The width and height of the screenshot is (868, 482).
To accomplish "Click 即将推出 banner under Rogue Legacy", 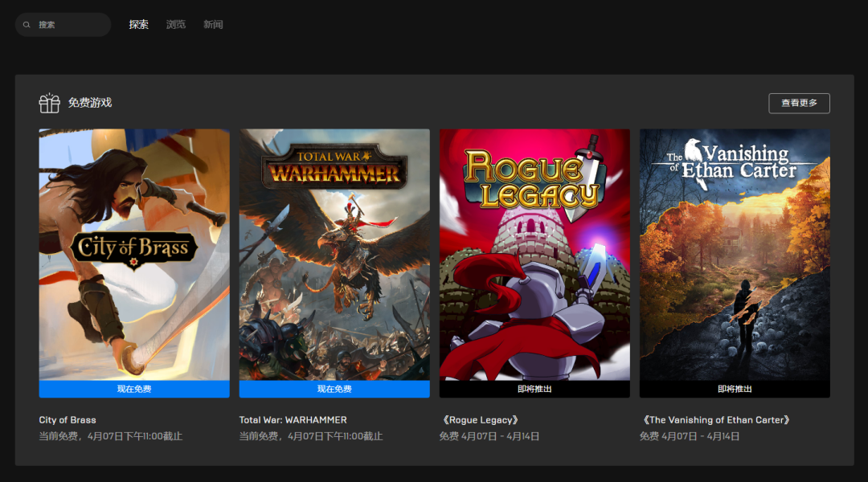I will (x=534, y=389).
